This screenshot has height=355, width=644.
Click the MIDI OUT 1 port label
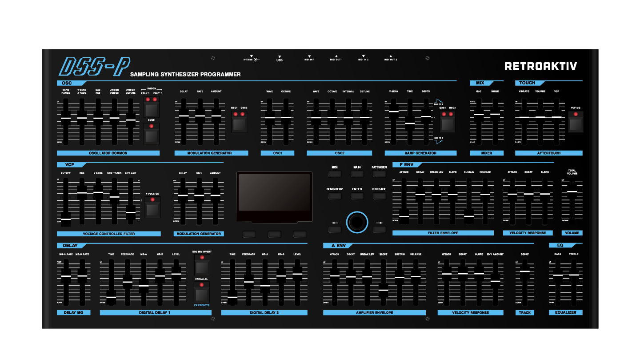336,60
